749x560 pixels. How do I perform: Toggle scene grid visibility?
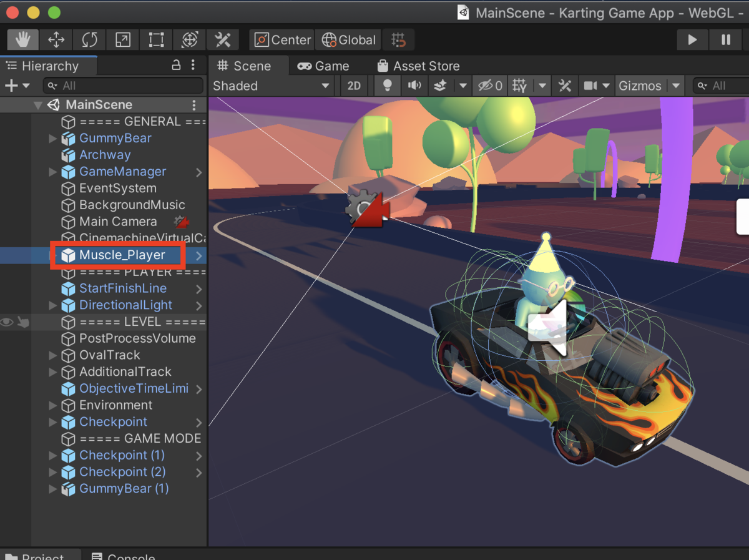coord(520,86)
